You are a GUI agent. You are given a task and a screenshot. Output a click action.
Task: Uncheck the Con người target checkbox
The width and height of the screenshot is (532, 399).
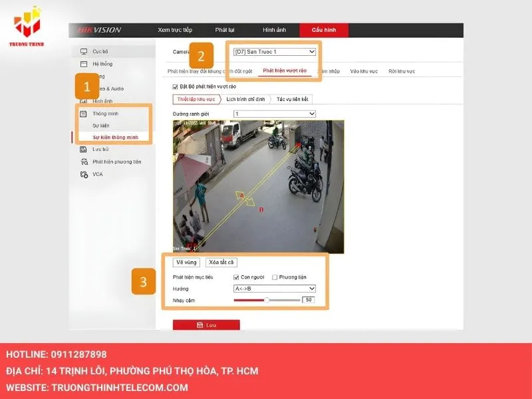236,277
